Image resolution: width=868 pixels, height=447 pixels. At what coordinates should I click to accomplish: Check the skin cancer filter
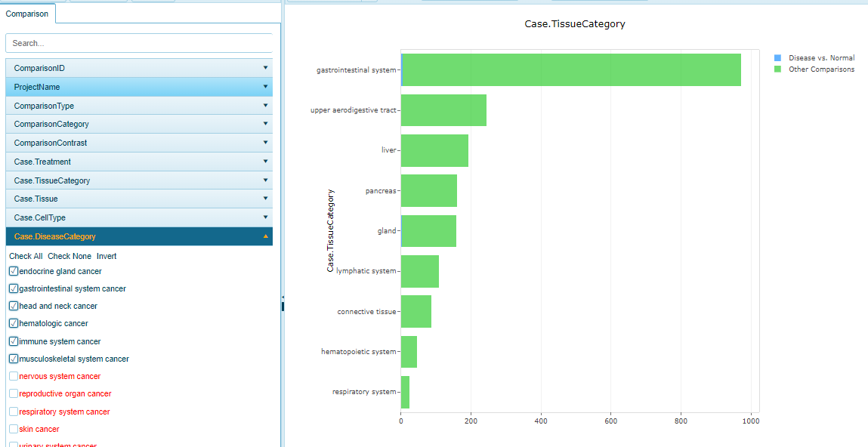[x=13, y=429]
